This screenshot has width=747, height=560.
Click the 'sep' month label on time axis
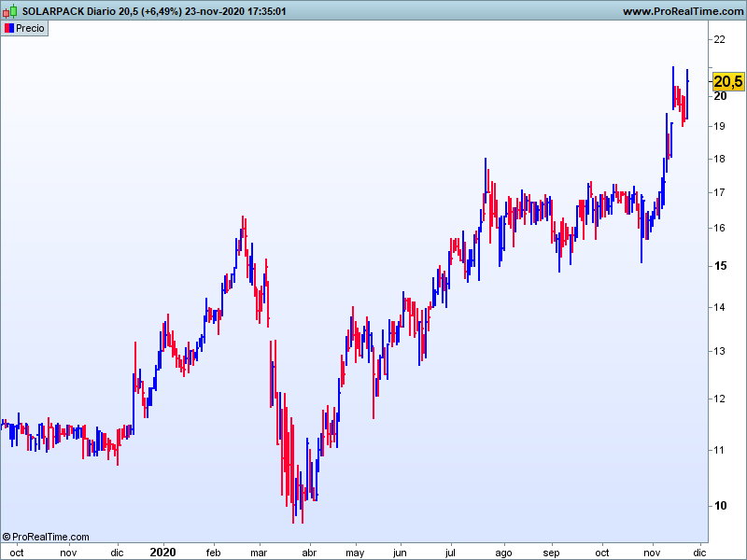[551, 552]
